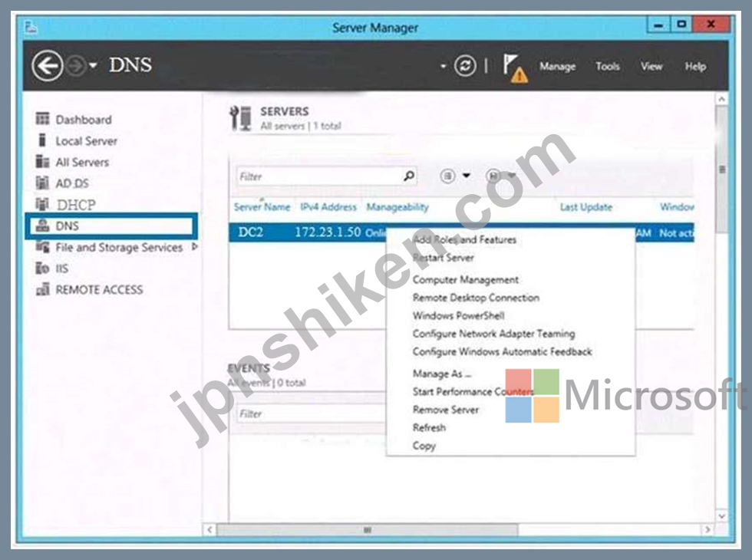Sort by Server Name column
752x560 pixels.
(262, 206)
